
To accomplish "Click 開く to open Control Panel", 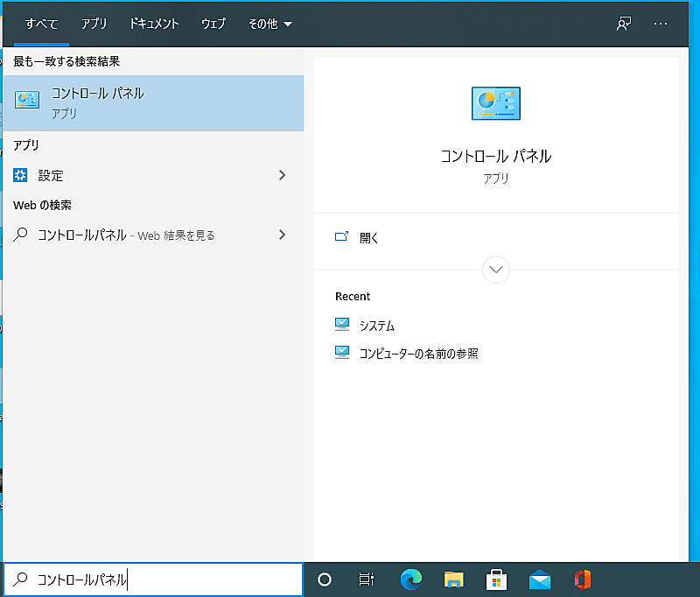I will (x=368, y=237).
